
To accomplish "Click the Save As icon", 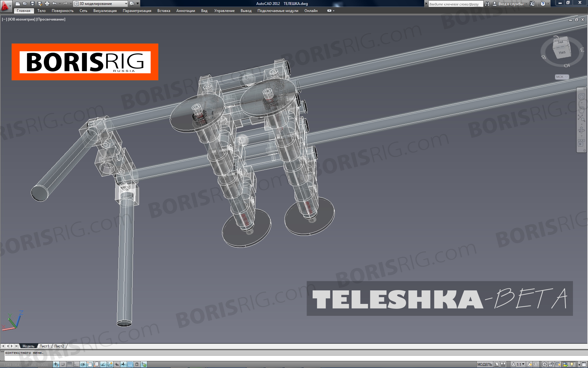I will (x=40, y=4).
